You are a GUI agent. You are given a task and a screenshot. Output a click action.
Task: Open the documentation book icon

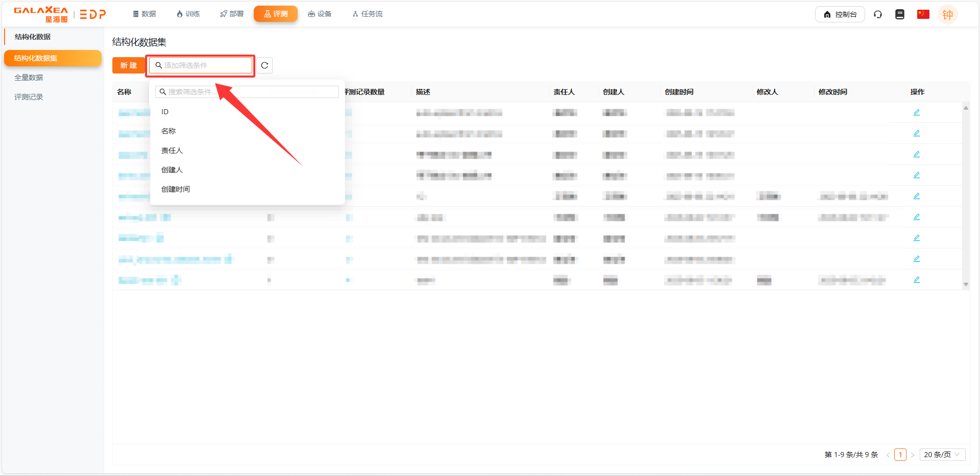900,14
